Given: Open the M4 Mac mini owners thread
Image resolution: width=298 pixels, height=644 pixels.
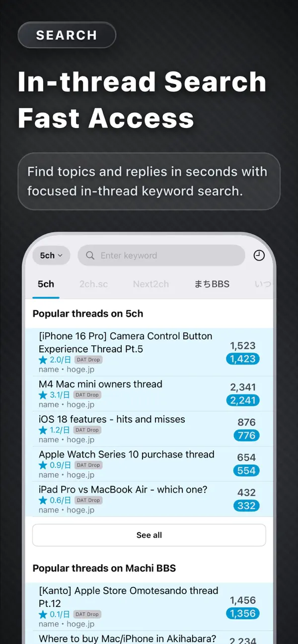Looking at the screenshot, I should point(101,384).
